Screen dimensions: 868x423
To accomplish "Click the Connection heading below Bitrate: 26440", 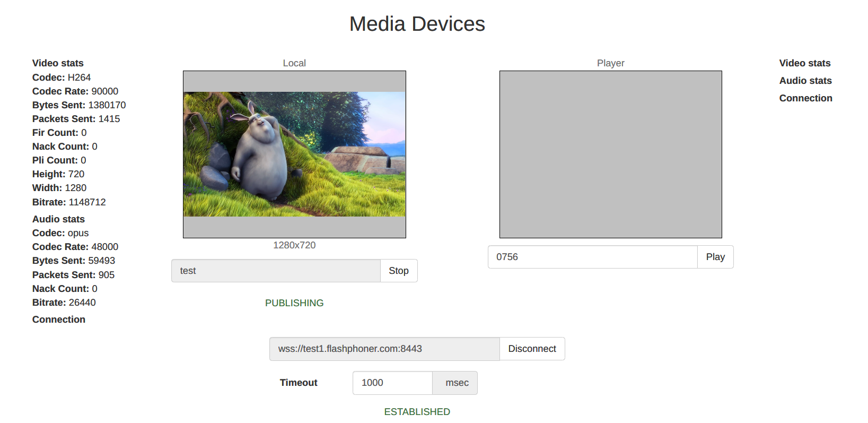I will tap(59, 320).
